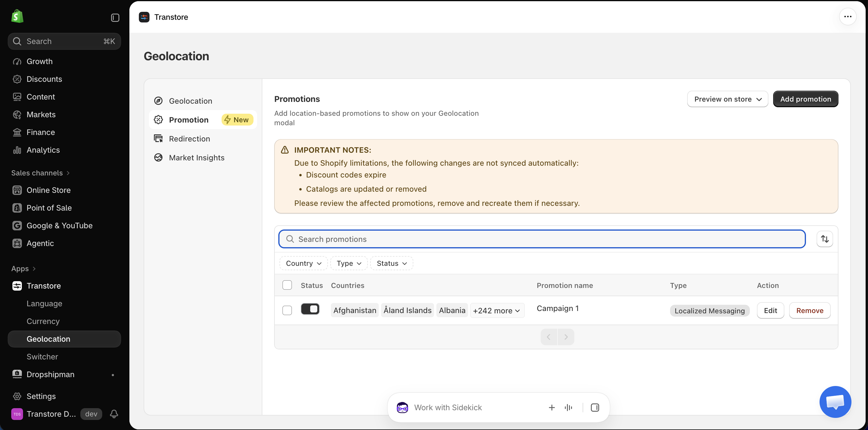Start Sidekick voice input waveform icon
The width and height of the screenshot is (868, 430).
pos(568,408)
